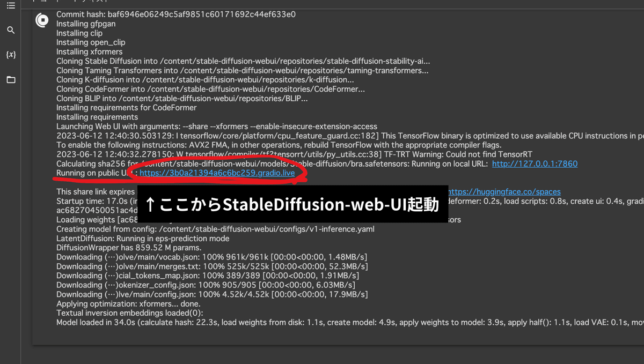Click 'LatentDiffusion: Running in eps-prediction mode' line
Image resolution: width=644 pixels, height=364 pixels.
143,239
